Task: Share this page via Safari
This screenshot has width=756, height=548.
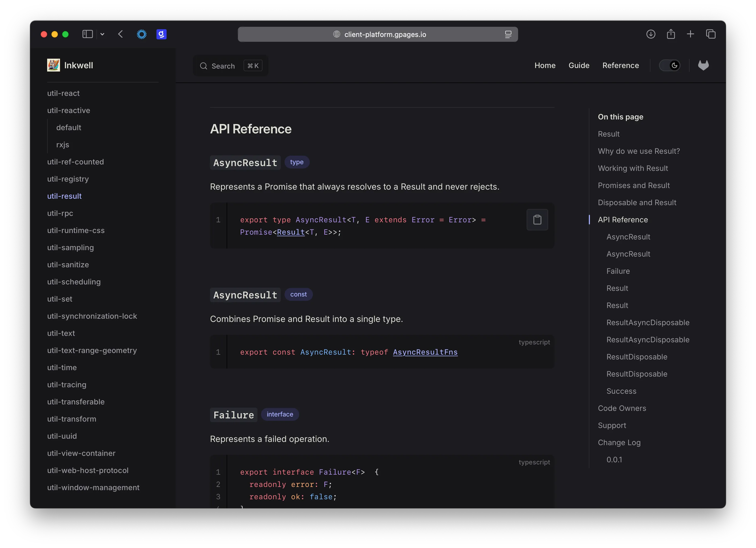Action: [x=671, y=34]
